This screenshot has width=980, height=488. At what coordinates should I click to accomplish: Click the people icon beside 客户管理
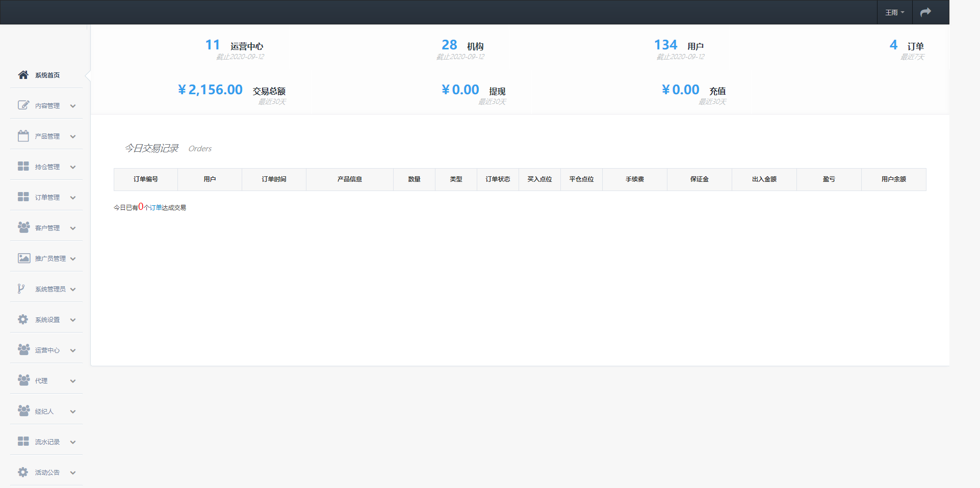tap(23, 227)
